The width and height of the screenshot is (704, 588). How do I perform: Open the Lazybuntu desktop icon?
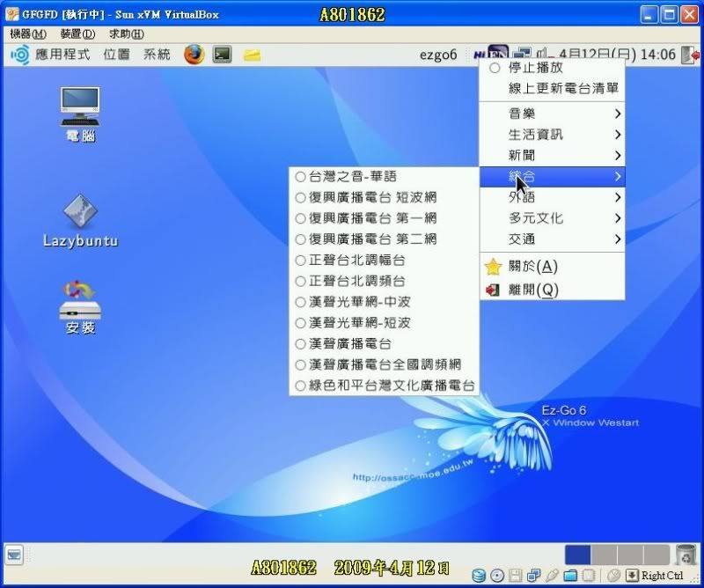click(81, 221)
